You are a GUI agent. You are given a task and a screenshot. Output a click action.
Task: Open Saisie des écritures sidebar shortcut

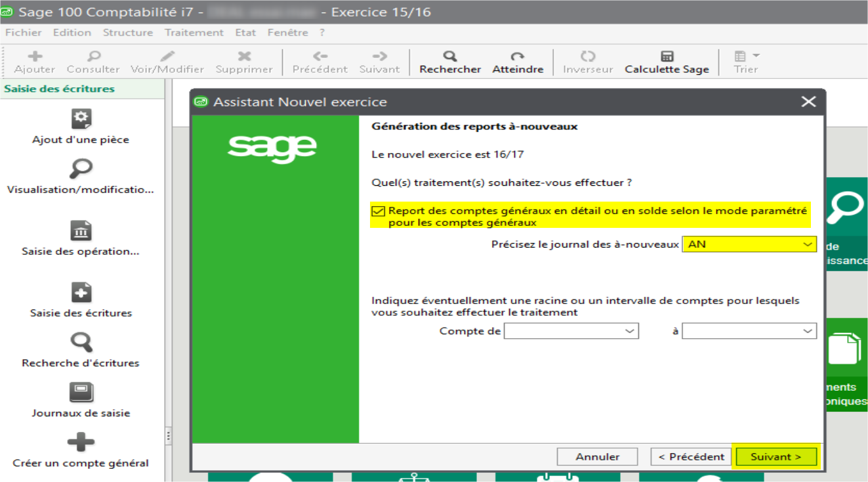pos(81,293)
